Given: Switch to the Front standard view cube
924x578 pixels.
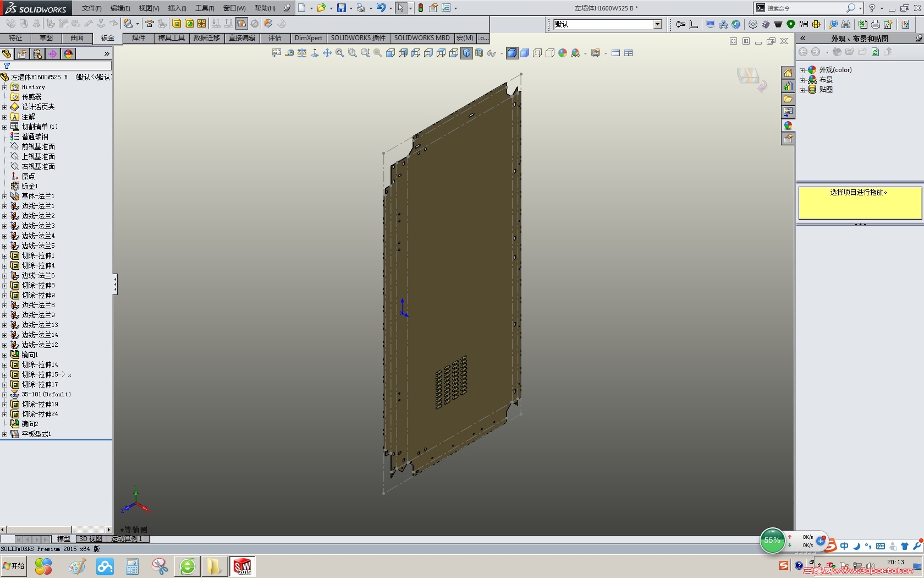Looking at the screenshot, I should 391,53.
